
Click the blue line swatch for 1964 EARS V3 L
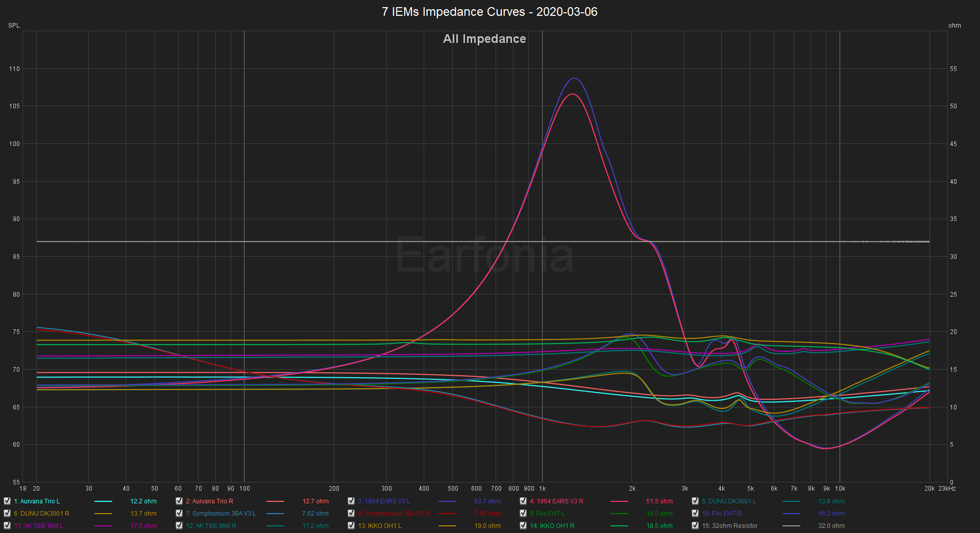coord(447,501)
